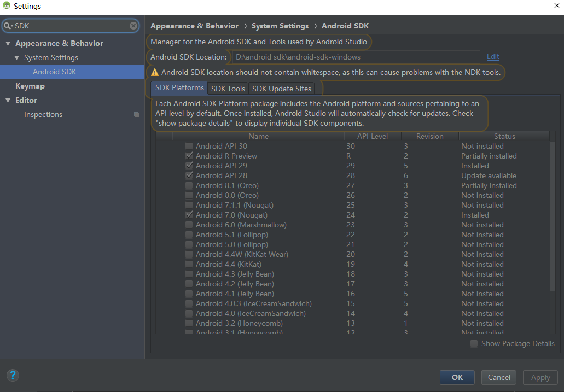The width and height of the screenshot is (564, 392).
Task: Check the Android 6.0 (Marshmallow) checkbox
Action: click(x=189, y=225)
